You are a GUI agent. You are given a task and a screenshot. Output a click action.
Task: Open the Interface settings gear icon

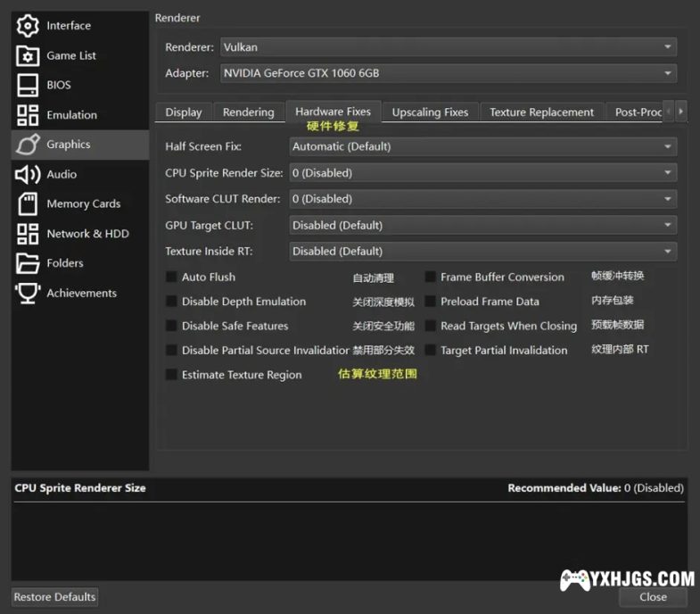tap(29, 26)
